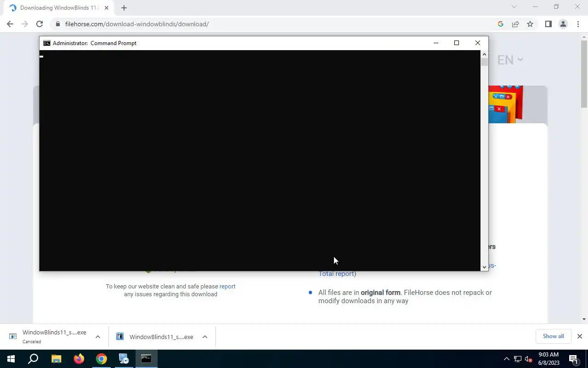Viewport: 588px width, 368px height.
Task: Expand options for canceled WindowBlinds download
Action: [98, 337]
